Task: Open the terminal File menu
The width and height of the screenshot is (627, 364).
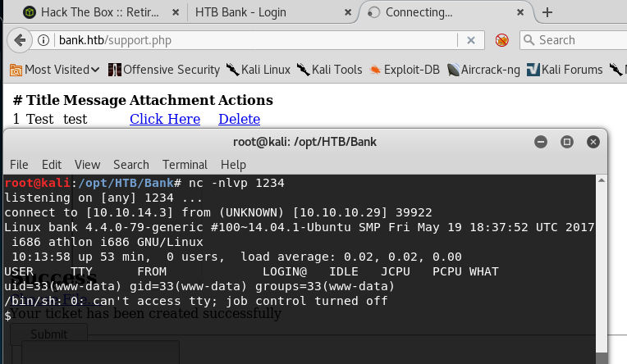Action: pos(18,164)
